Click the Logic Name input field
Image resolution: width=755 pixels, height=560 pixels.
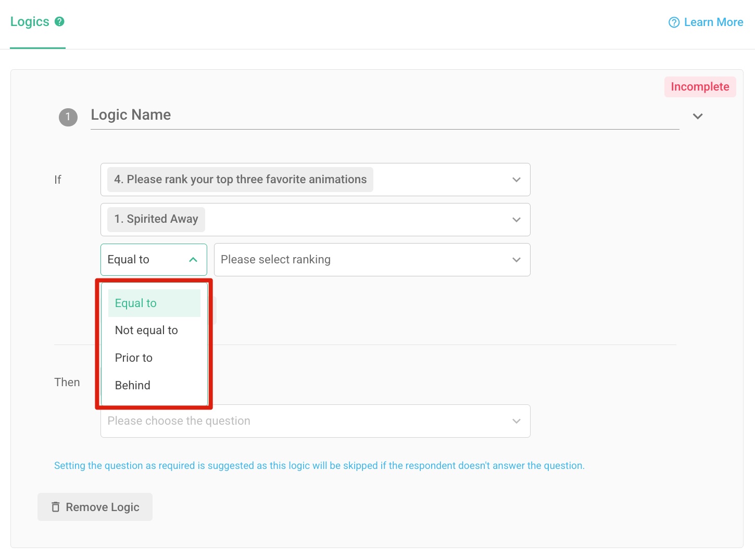(384, 115)
